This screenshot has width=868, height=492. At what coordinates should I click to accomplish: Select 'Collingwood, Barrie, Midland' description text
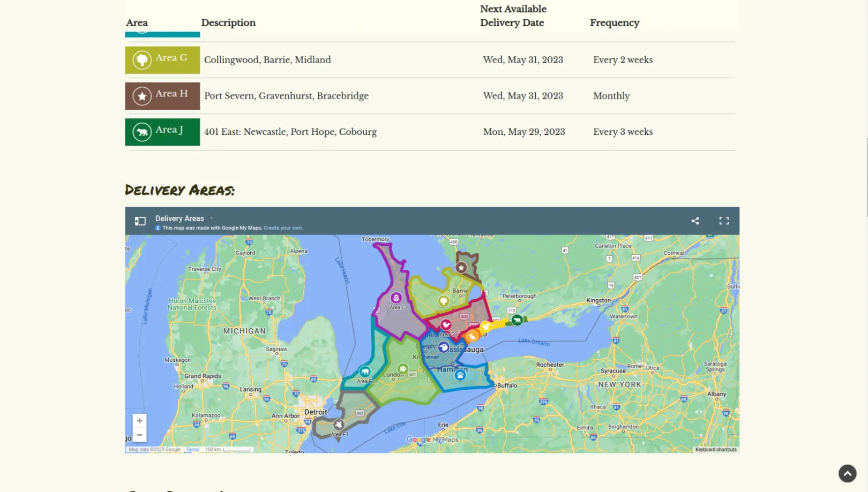click(x=267, y=60)
